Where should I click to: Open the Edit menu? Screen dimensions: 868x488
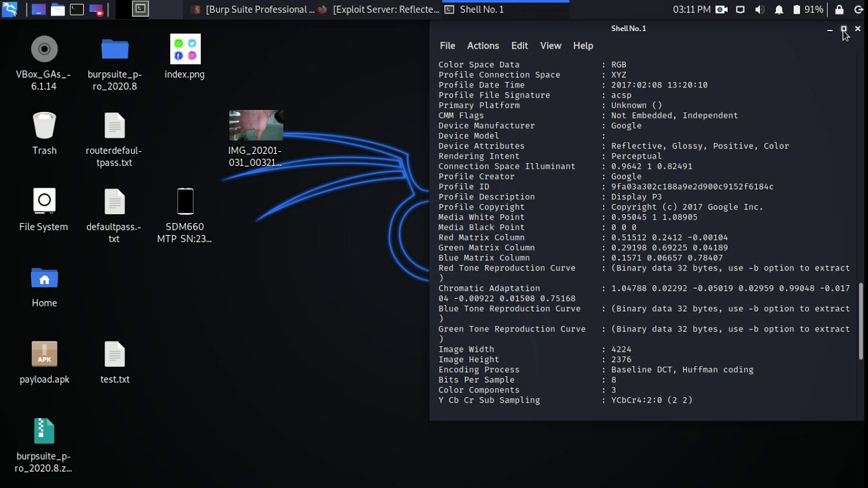point(519,45)
